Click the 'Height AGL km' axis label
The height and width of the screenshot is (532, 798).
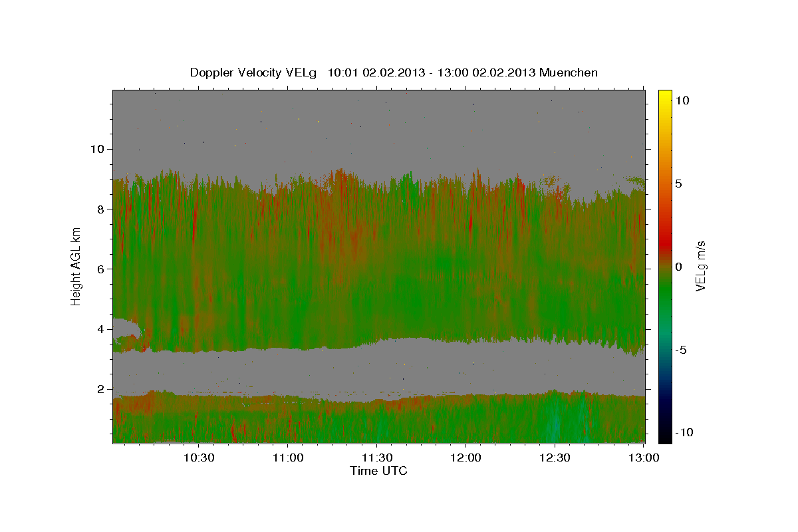coord(76,265)
